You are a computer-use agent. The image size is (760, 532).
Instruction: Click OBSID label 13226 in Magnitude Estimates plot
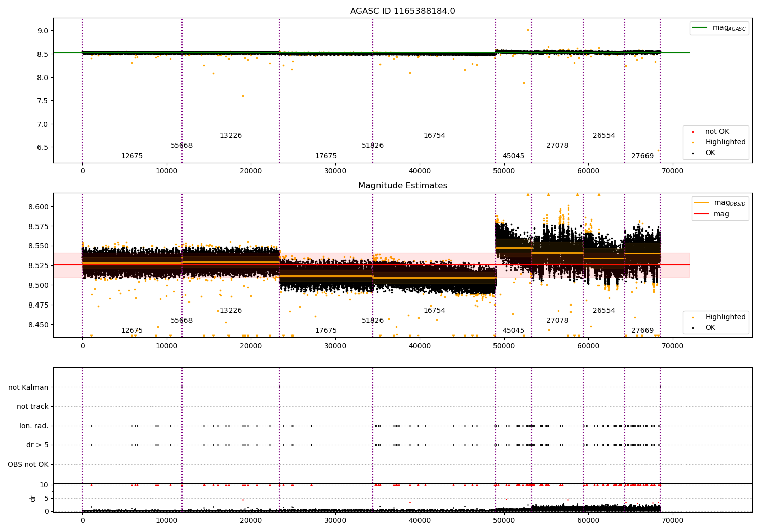tap(231, 311)
